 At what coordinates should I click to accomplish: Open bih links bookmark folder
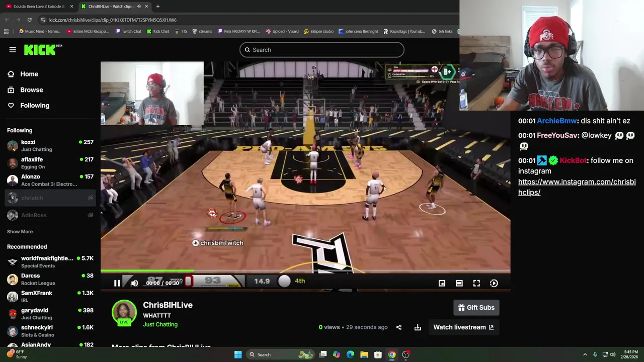pos(442,31)
